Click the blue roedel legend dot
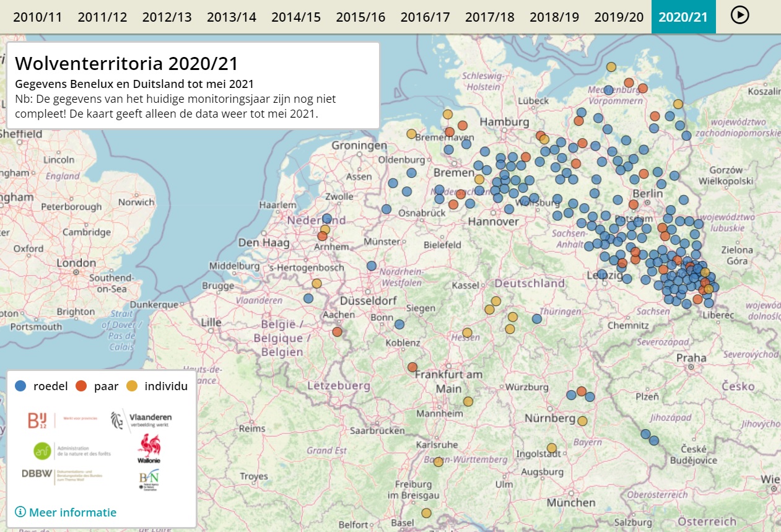 tap(21, 386)
